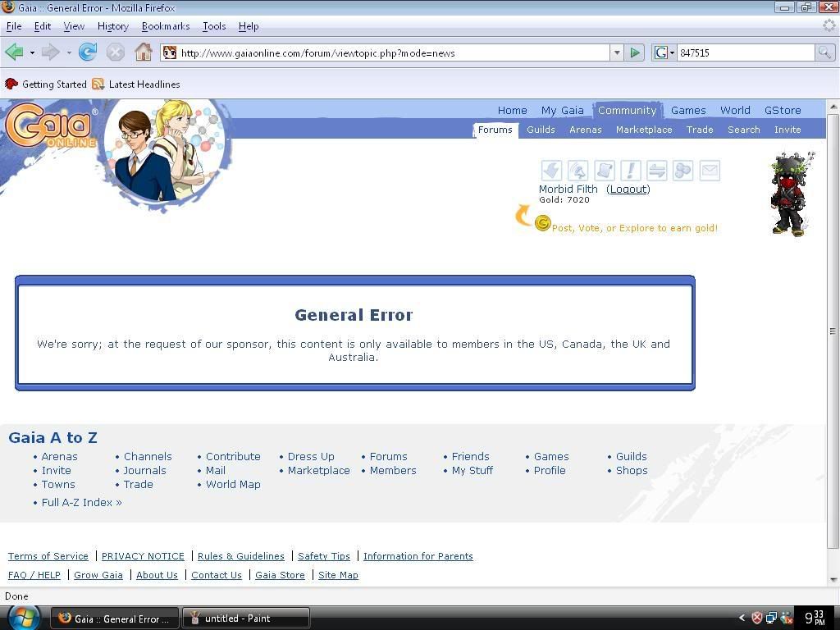Open the History menu
Viewport: 840px width, 630px height.
(x=113, y=26)
